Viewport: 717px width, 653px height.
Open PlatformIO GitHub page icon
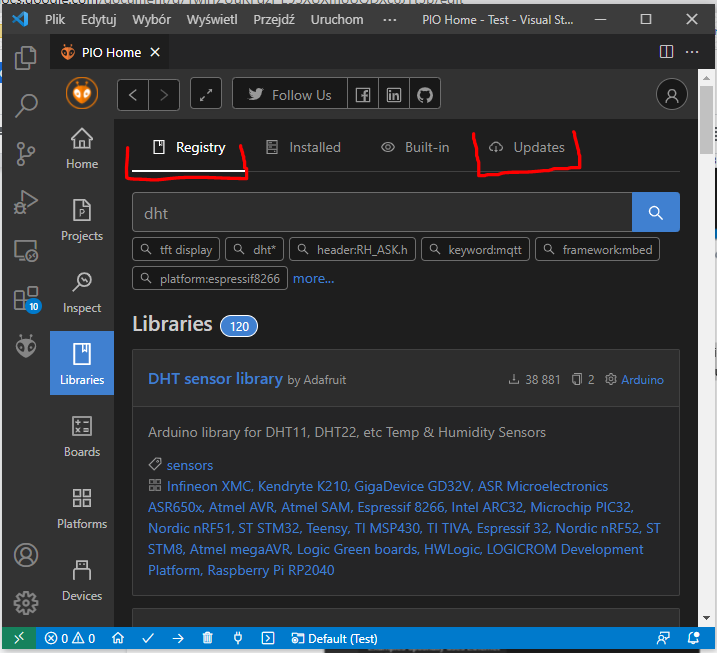point(425,95)
